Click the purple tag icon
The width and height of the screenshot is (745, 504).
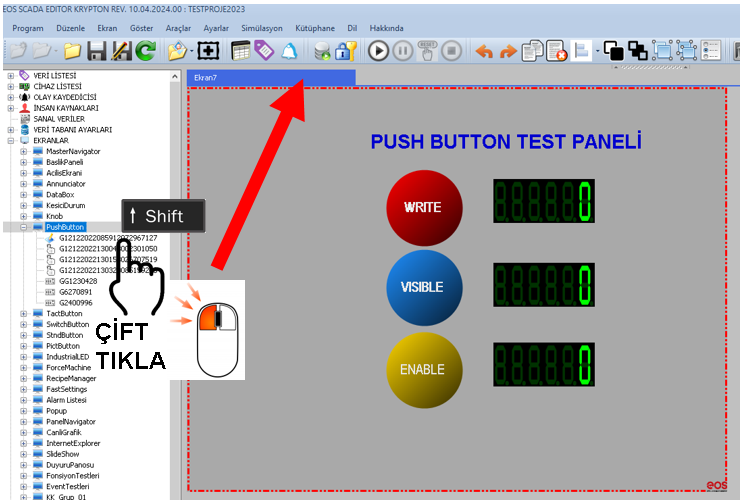click(x=264, y=50)
